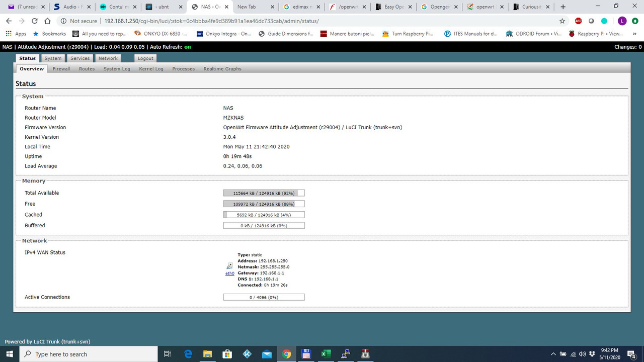Select the Overview subtab
The image size is (644, 362).
[32, 69]
